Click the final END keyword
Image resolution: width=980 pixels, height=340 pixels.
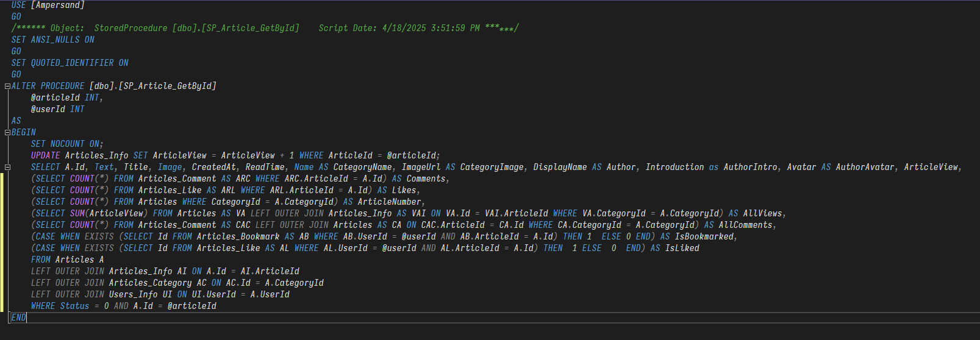click(18, 317)
